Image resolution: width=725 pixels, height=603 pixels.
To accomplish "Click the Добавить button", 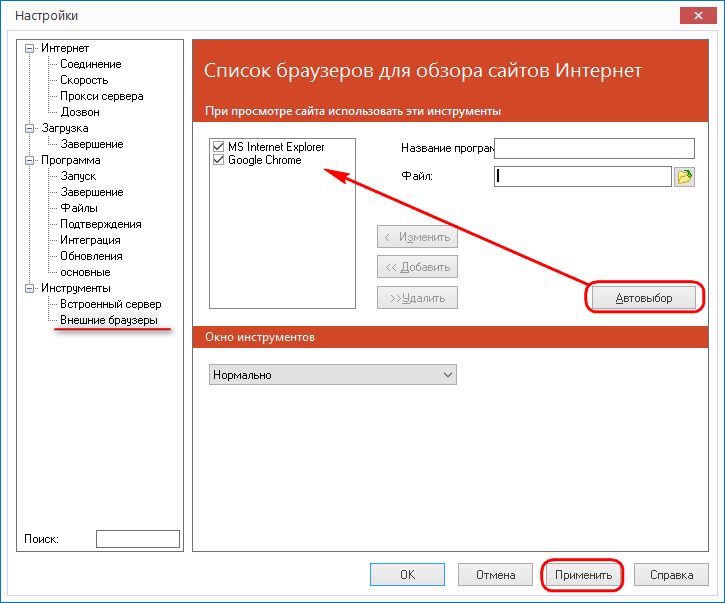I will [418, 267].
